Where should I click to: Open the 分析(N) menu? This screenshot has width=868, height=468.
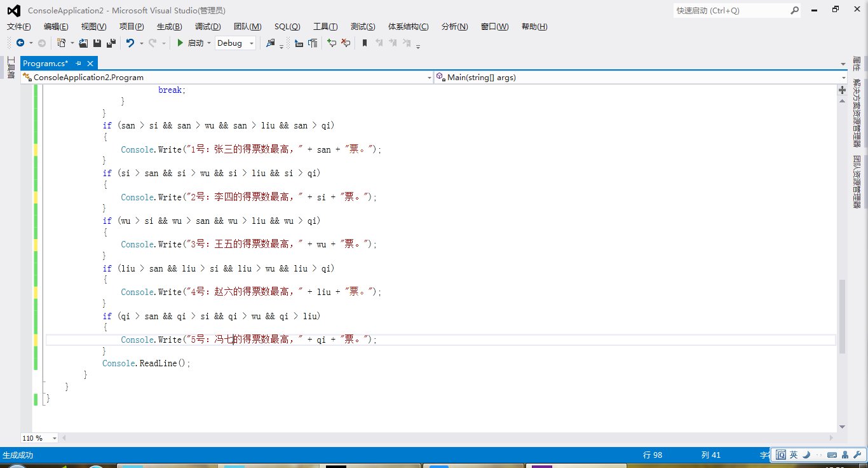click(454, 26)
